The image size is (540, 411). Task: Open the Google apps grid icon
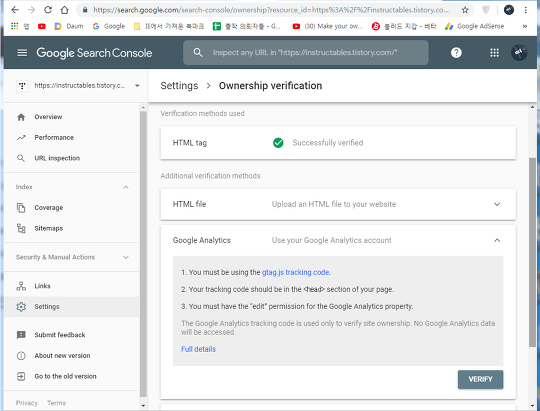tap(494, 53)
